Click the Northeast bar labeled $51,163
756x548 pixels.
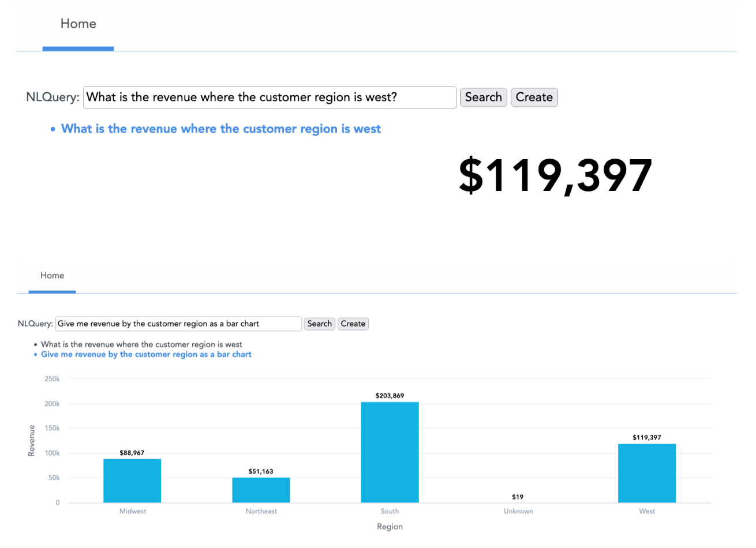261,489
